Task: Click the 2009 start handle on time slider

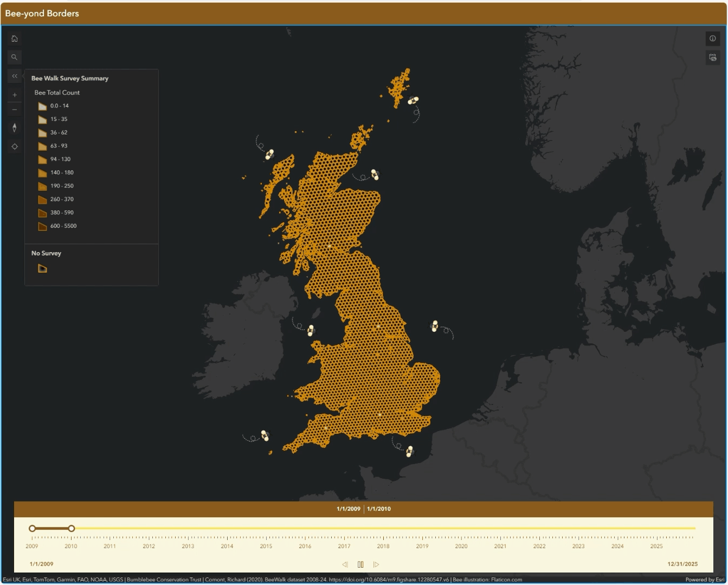Action: click(x=32, y=528)
